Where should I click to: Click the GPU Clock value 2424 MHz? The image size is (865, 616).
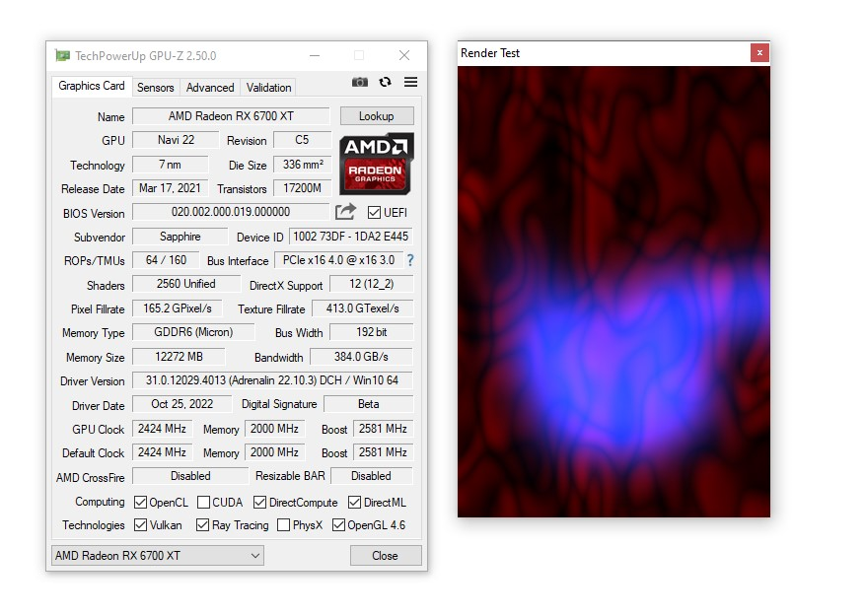pyautogui.click(x=162, y=429)
